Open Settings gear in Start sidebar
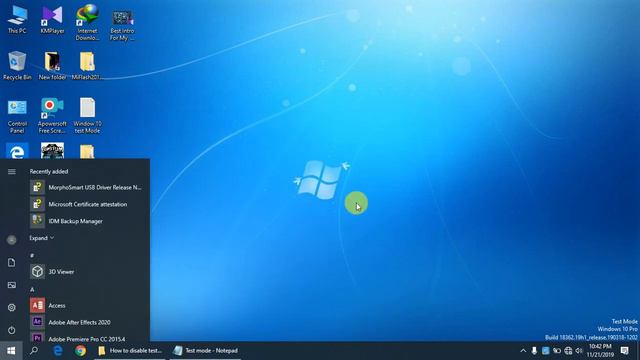640x360 pixels. pos(12,307)
